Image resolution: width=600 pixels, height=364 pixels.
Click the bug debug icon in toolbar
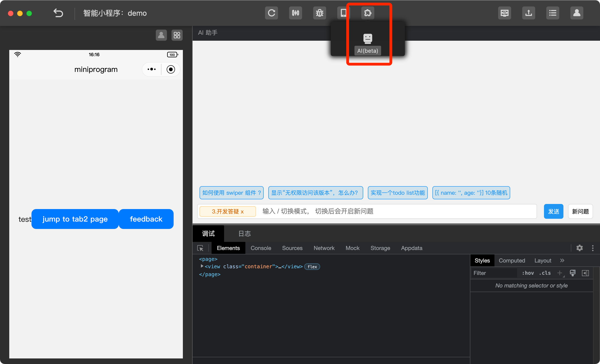pos(319,13)
